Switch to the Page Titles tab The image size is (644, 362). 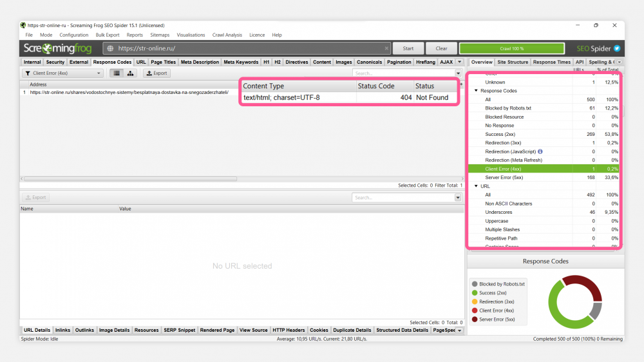click(x=163, y=62)
